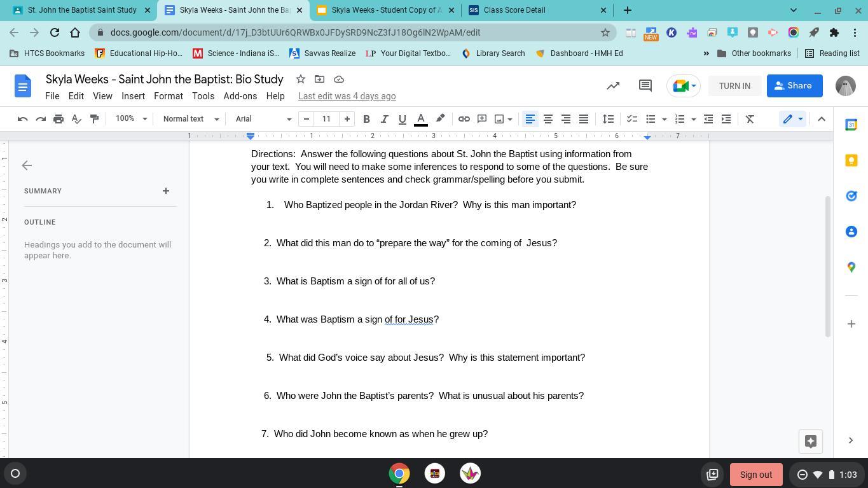Image resolution: width=868 pixels, height=488 pixels.
Task: Set right text alignment
Action: [565, 119]
